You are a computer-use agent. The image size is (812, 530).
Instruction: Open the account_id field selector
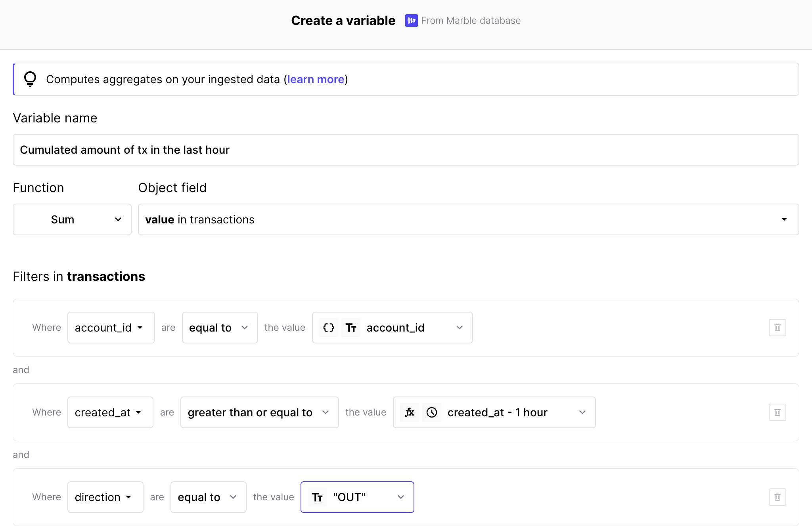[111, 328]
